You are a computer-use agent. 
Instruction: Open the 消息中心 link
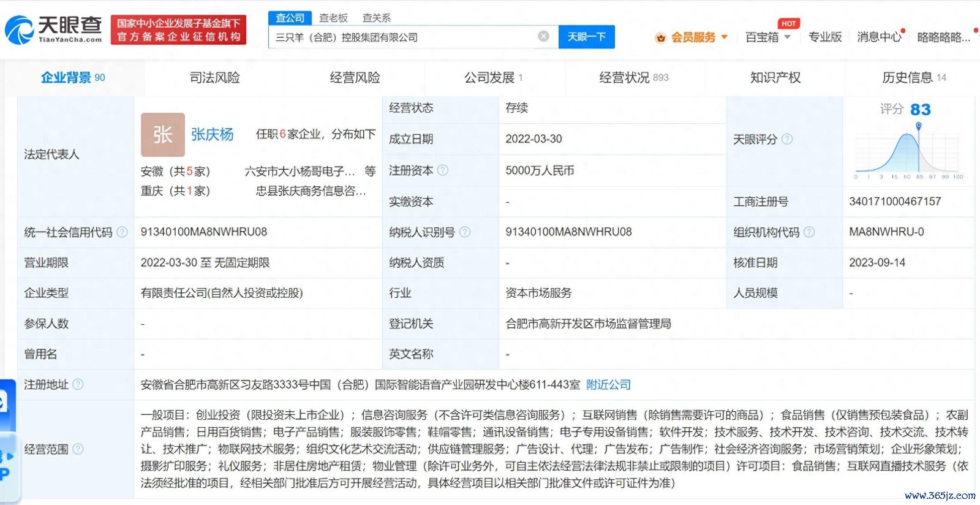[879, 37]
